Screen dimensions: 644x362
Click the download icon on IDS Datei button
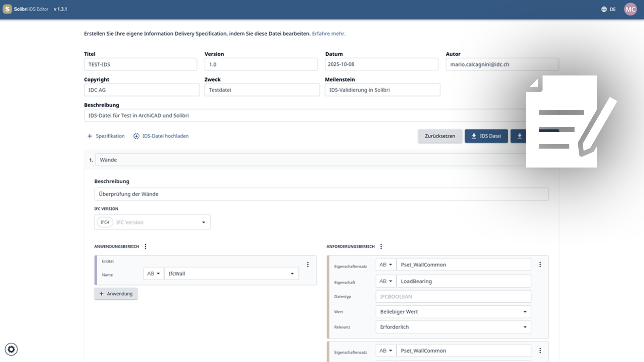(x=474, y=136)
